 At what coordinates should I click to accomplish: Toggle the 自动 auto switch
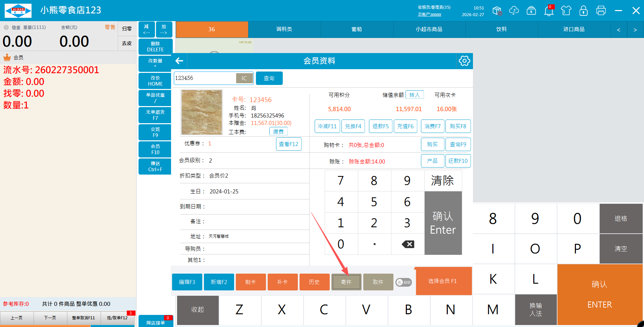click(404, 282)
